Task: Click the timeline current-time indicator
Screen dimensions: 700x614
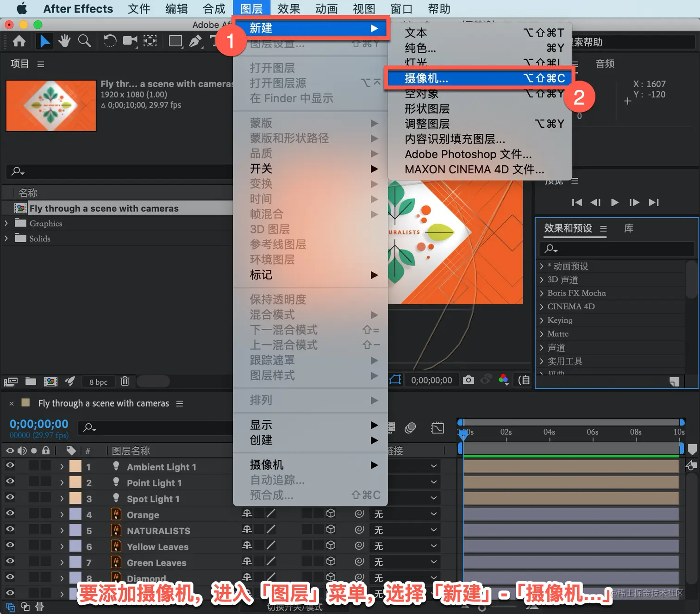Action: click(x=463, y=435)
